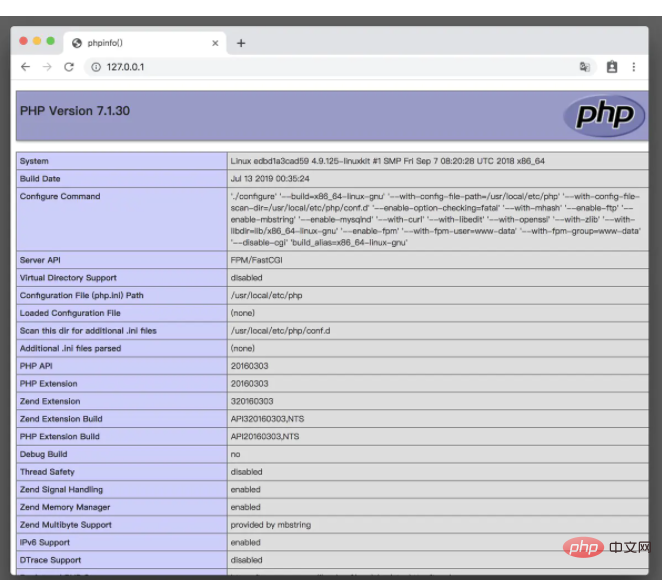
Task: Click the macOS yellow minimize button
Action: 37,41
